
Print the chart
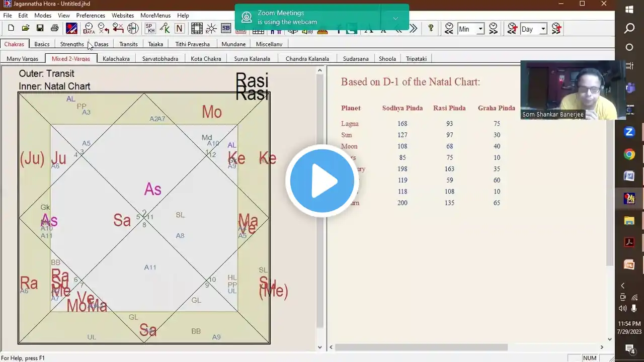[x=54, y=28]
